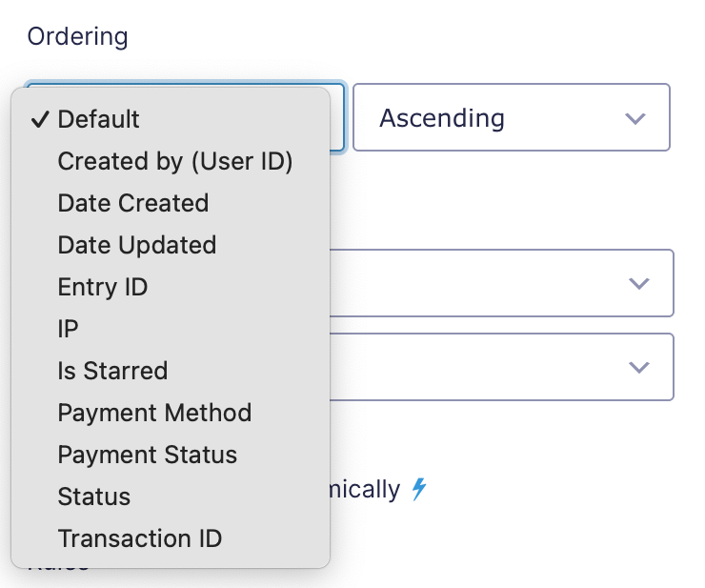Pick Date Updated ordering option
Image resolution: width=705 pixels, height=588 pixels.
tap(171, 245)
